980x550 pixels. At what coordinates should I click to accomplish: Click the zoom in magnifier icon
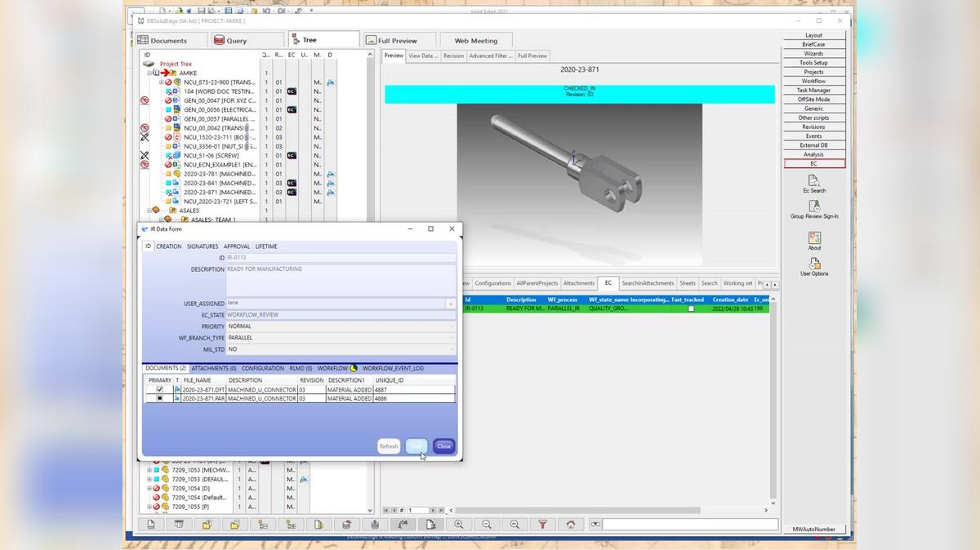click(459, 525)
